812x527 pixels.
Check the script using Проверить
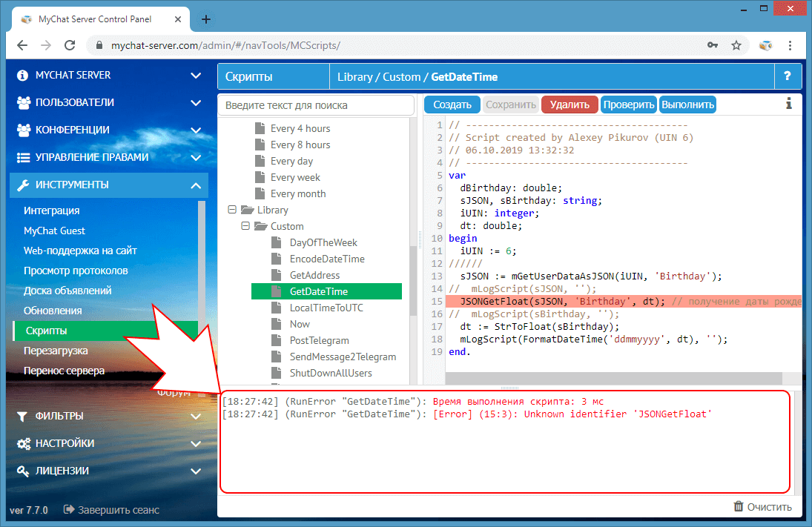(x=628, y=105)
